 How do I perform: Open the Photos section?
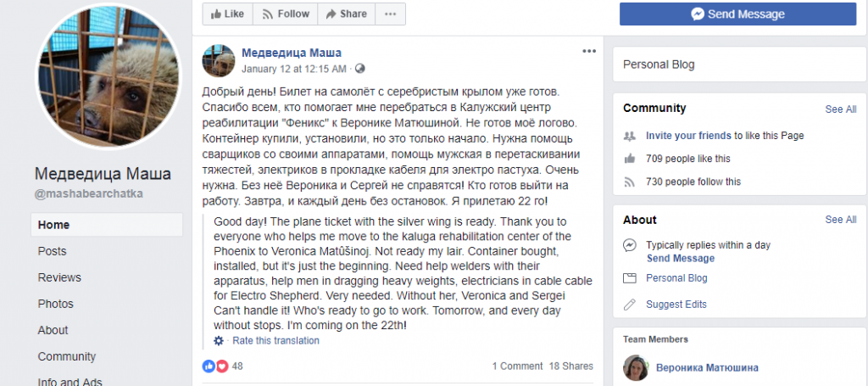click(56, 304)
